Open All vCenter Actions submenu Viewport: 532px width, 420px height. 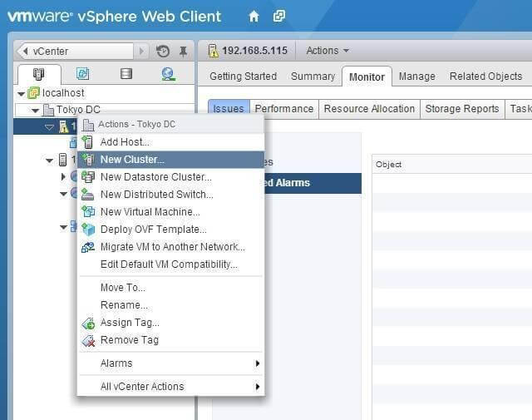tap(170, 387)
